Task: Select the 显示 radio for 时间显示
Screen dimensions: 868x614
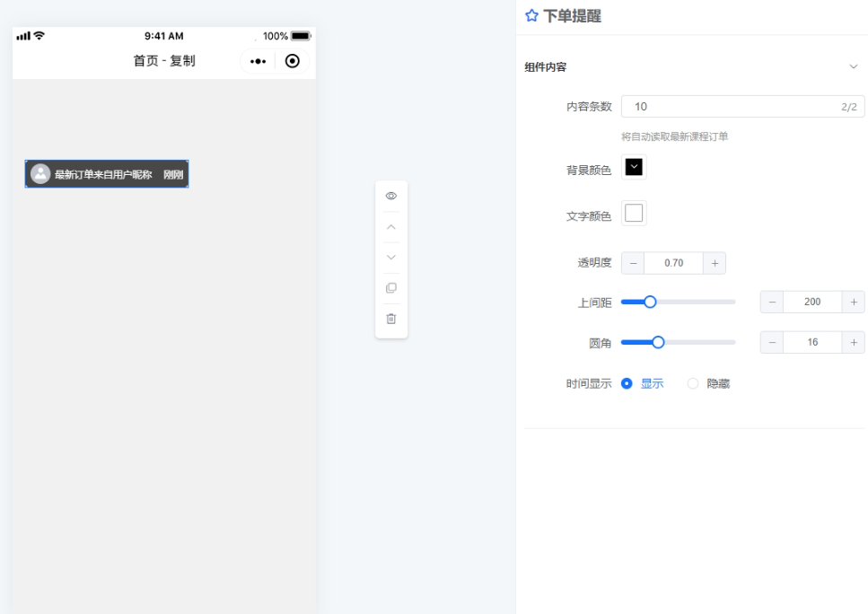Action: [627, 383]
